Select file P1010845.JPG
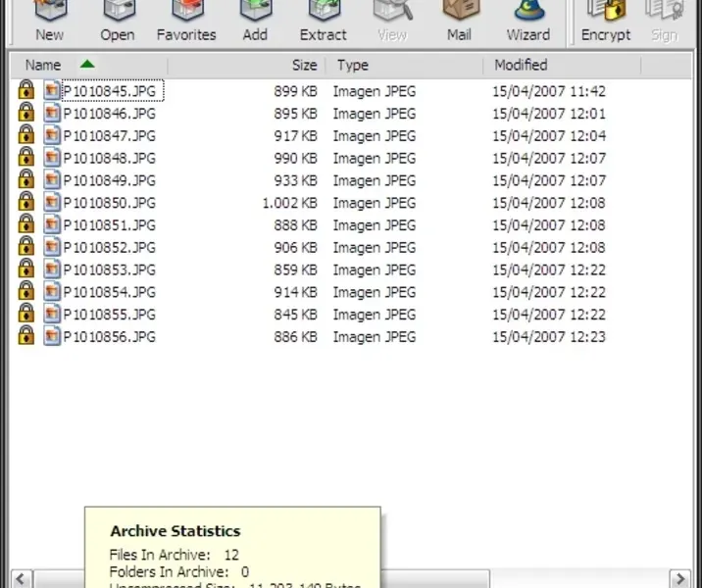Image resolution: width=702 pixels, height=588 pixels. click(x=110, y=91)
